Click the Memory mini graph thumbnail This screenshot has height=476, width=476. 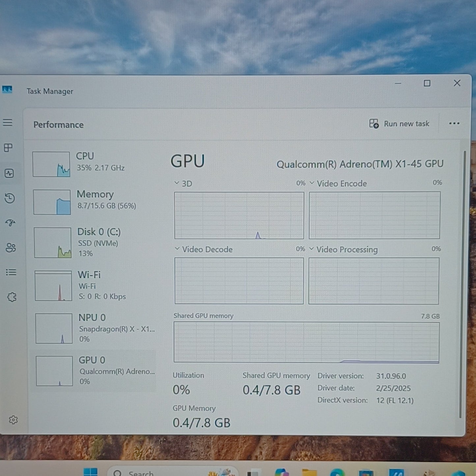pyautogui.click(x=52, y=202)
